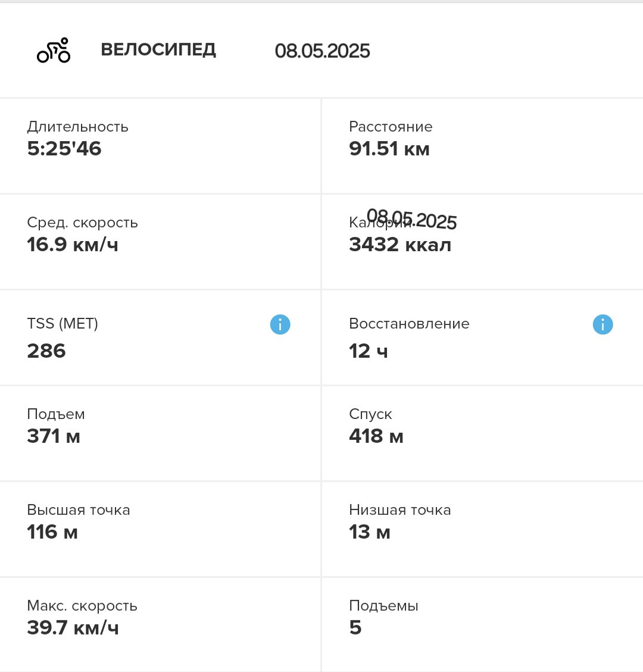Select the Длительность 5:25'46 cell
643x672 pixels.
tap(160, 146)
